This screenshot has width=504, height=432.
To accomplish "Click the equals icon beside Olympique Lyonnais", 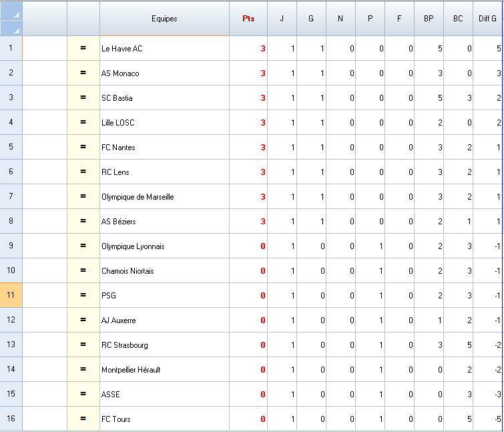I will [83, 246].
